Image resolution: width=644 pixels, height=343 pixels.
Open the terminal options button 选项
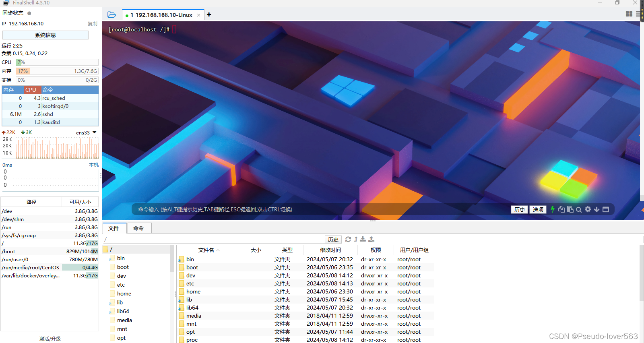pyautogui.click(x=538, y=209)
